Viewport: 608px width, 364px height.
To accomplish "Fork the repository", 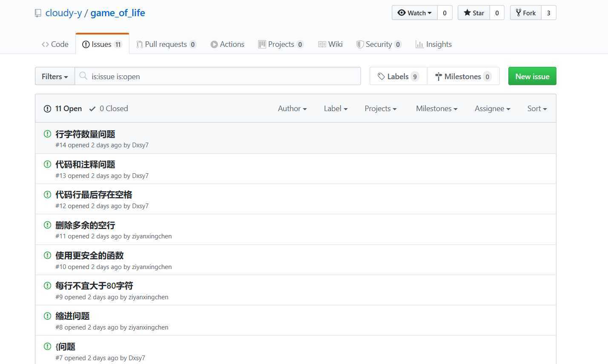I will click(x=526, y=13).
